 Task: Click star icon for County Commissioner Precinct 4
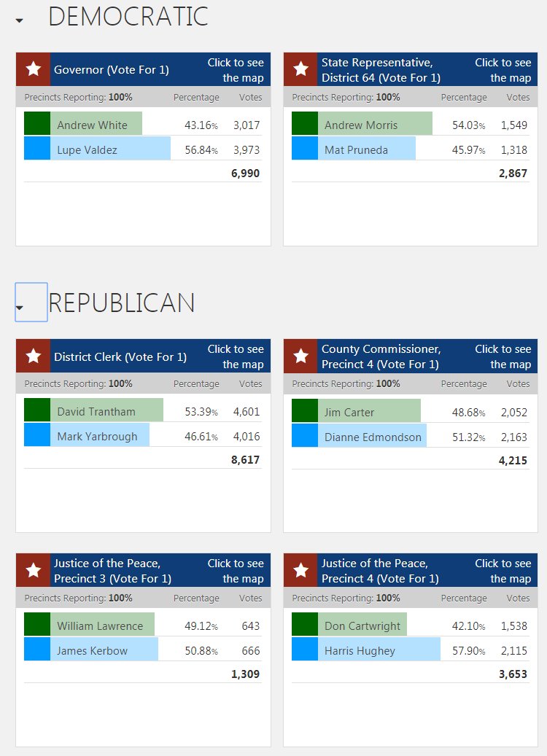click(x=300, y=356)
